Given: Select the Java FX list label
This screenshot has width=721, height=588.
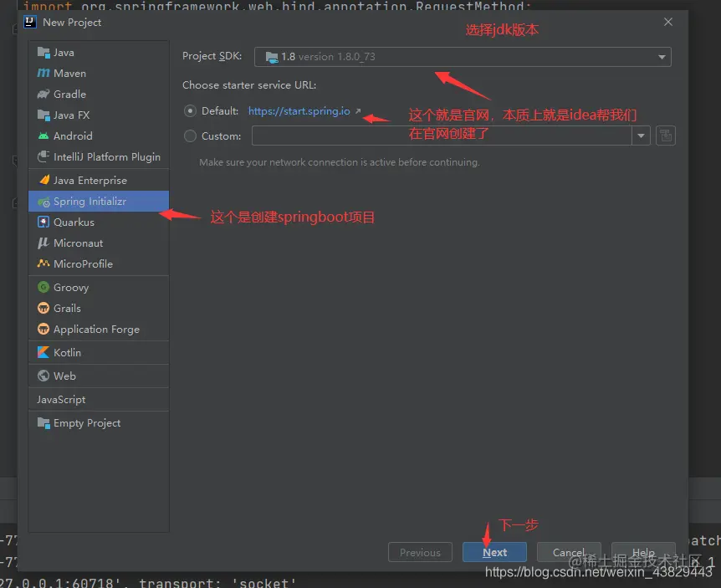Looking at the screenshot, I should (72, 115).
